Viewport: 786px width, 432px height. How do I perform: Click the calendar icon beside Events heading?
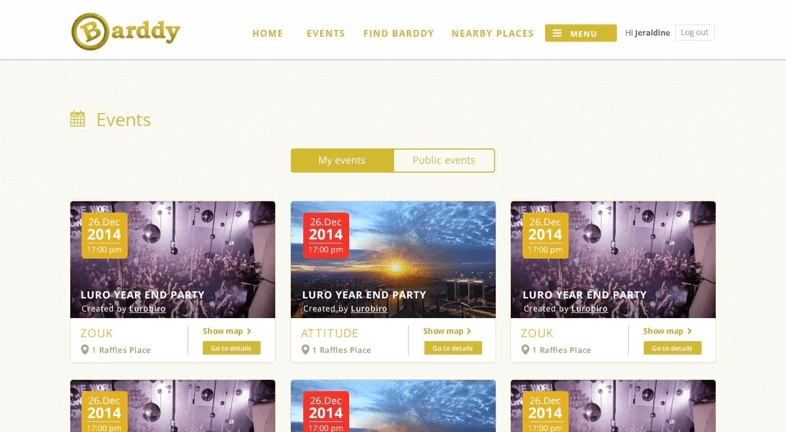[77, 119]
